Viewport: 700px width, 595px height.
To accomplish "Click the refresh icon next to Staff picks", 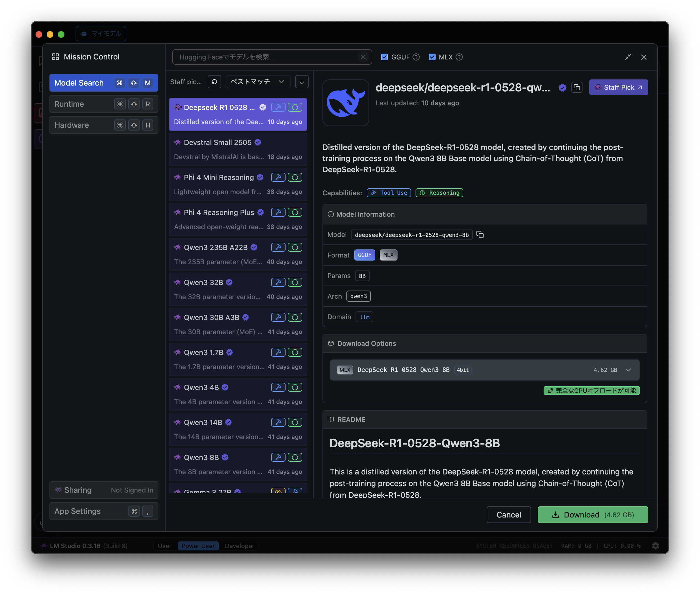I will click(214, 82).
